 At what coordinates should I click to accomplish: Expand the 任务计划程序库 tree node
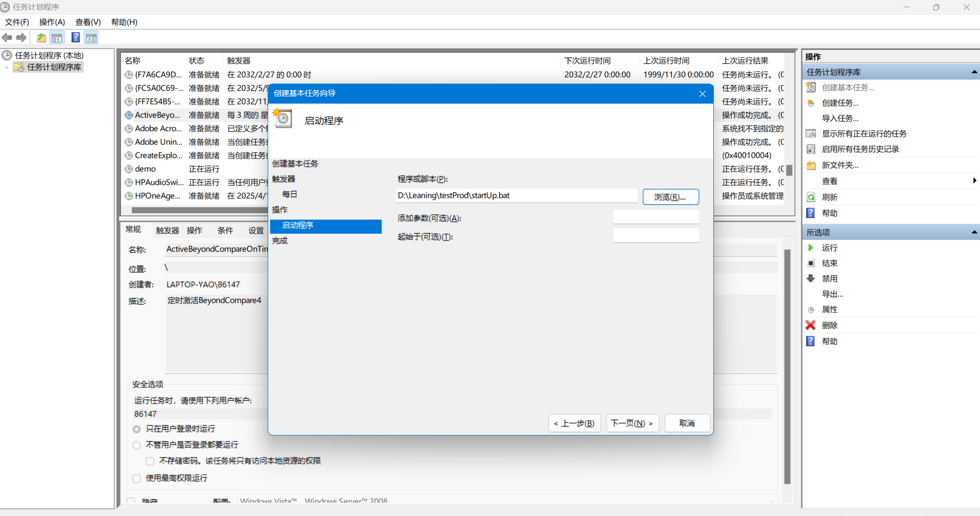pos(7,67)
